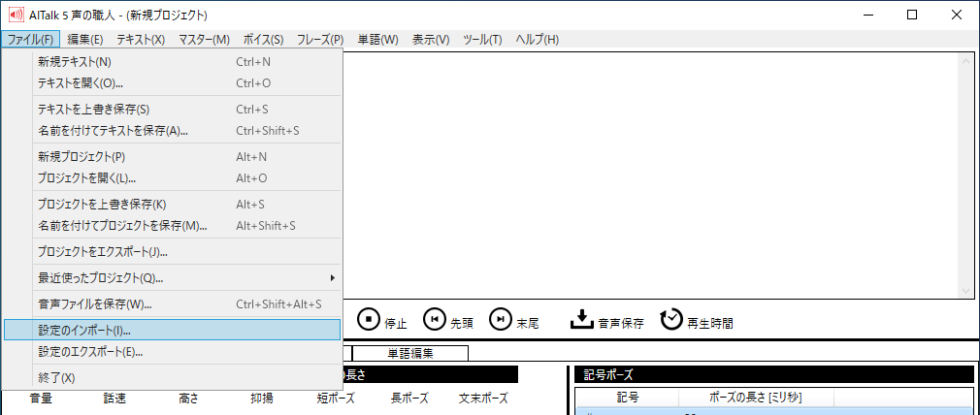Select プロジェクトを上書き保存(K)
This screenshot has width=980, height=415.
click(x=172, y=205)
